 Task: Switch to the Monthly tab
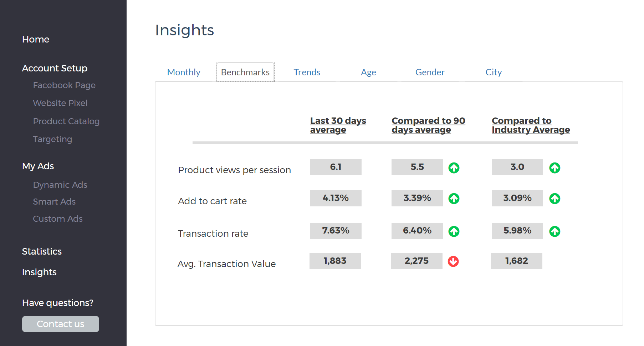pos(184,72)
